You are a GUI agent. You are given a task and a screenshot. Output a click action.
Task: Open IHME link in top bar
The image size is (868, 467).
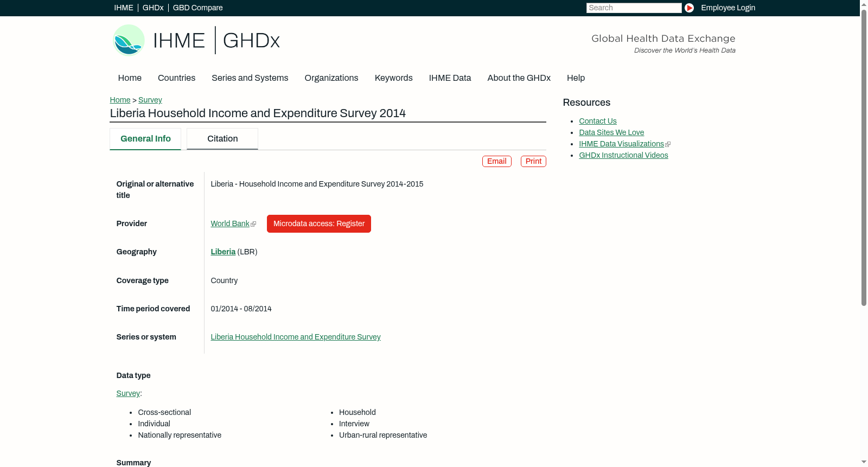[x=124, y=8]
